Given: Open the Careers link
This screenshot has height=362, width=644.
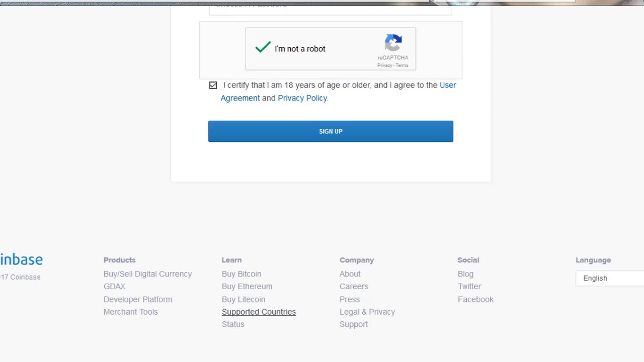Looking at the screenshot, I should (354, 287).
